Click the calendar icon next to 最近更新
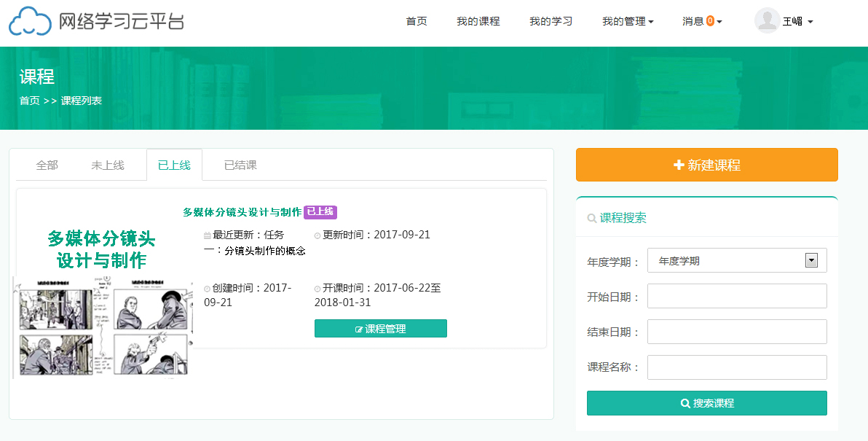The width and height of the screenshot is (868, 441). [208, 235]
